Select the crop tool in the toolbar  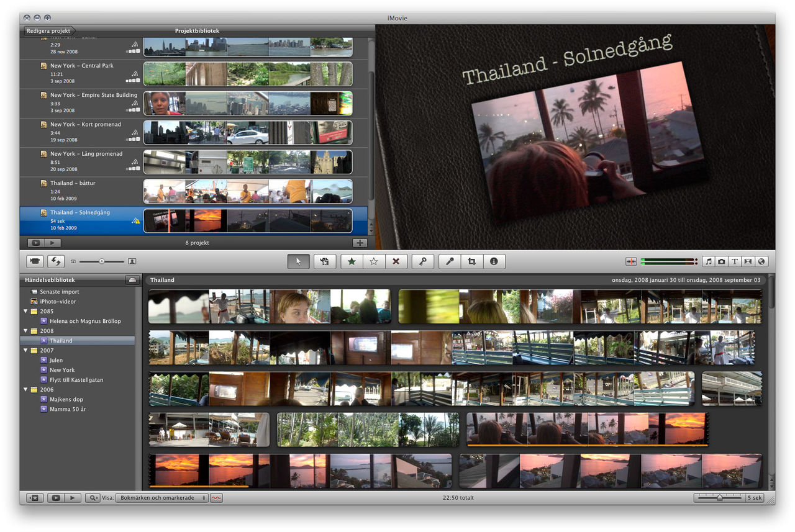(x=471, y=261)
